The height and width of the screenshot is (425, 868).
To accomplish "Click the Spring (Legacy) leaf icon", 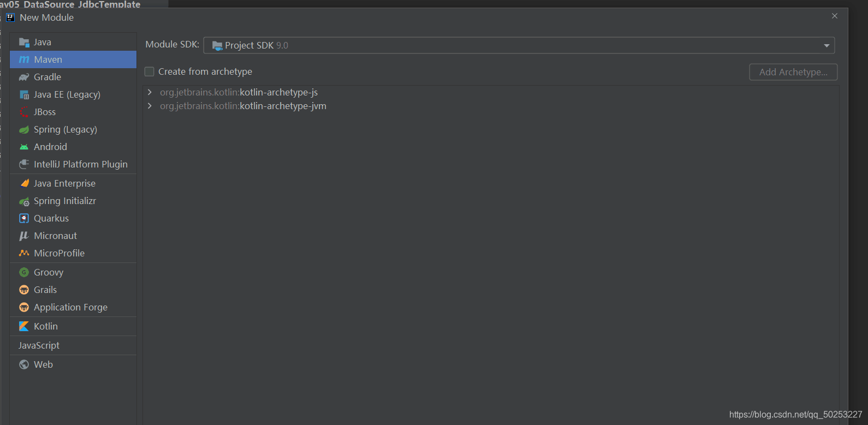I will 24,129.
